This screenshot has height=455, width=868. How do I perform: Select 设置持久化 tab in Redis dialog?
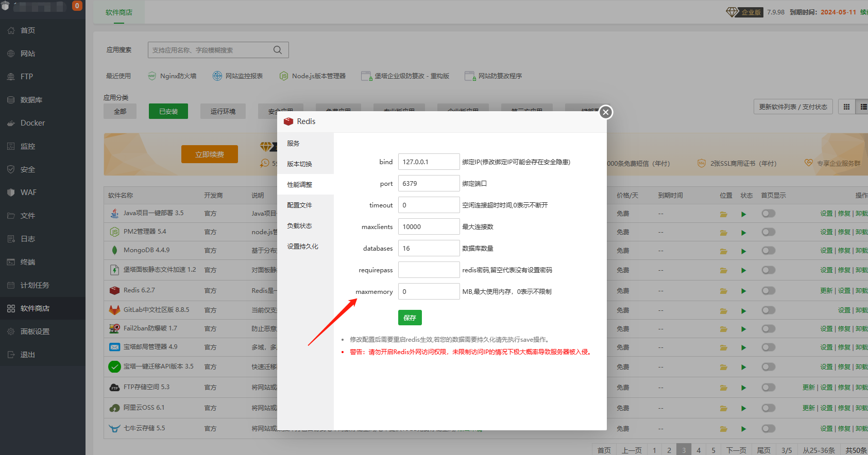tap(305, 246)
